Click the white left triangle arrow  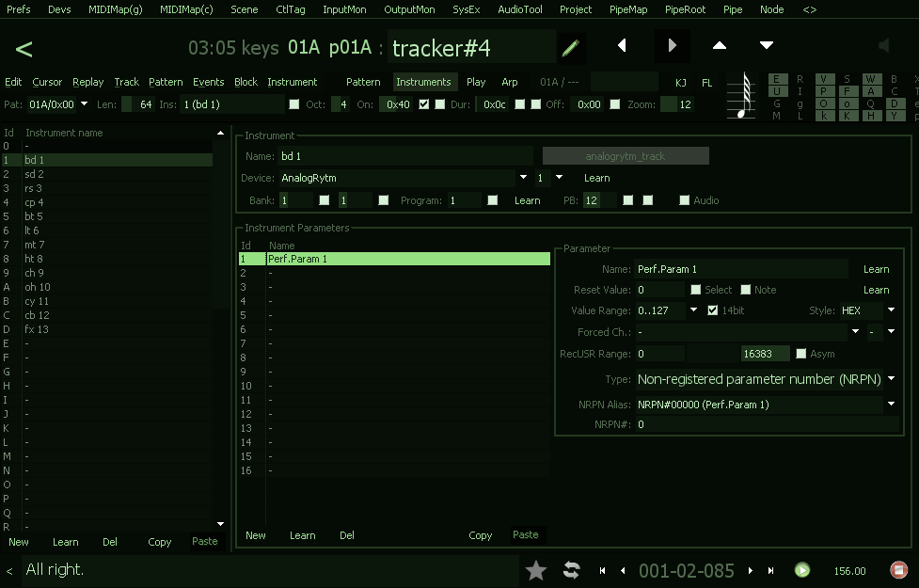[x=622, y=45]
